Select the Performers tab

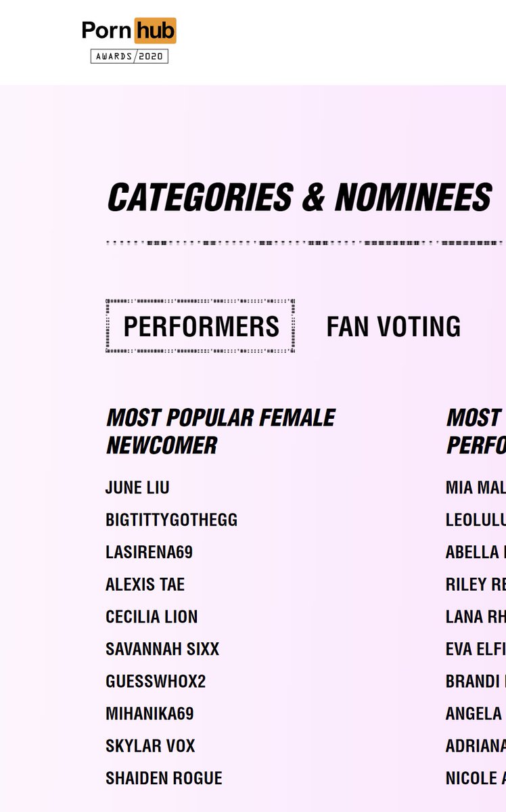[x=201, y=326]
